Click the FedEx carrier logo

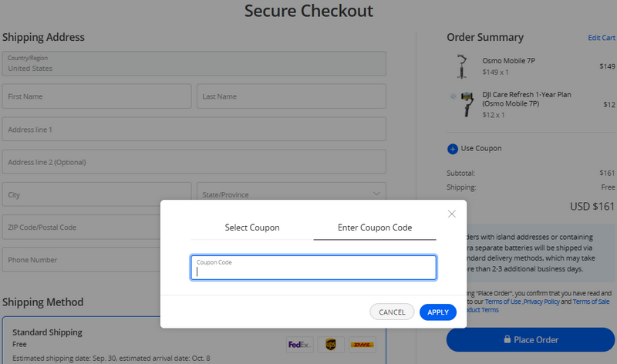298,344
